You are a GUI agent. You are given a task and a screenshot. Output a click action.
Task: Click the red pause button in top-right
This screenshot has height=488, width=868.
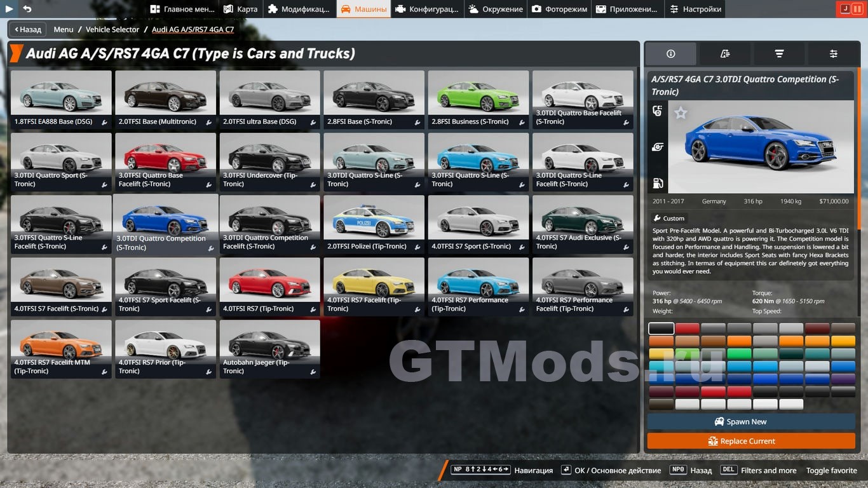(x=857, y=9)
